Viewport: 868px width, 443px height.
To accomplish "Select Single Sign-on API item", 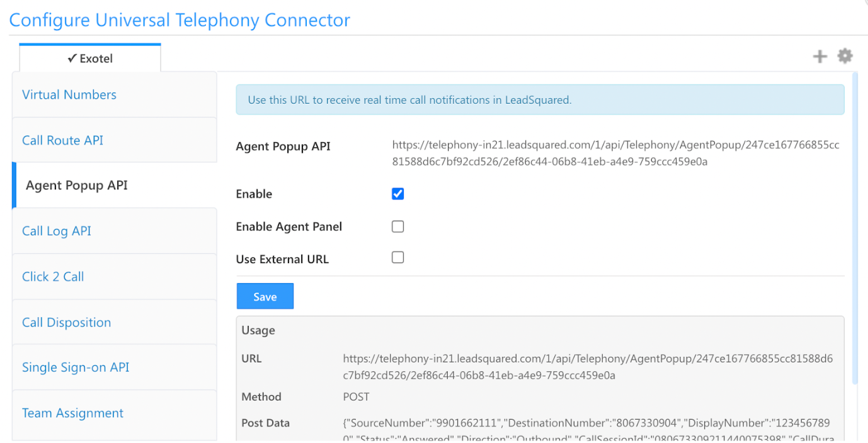I will [x=114, y=367].
